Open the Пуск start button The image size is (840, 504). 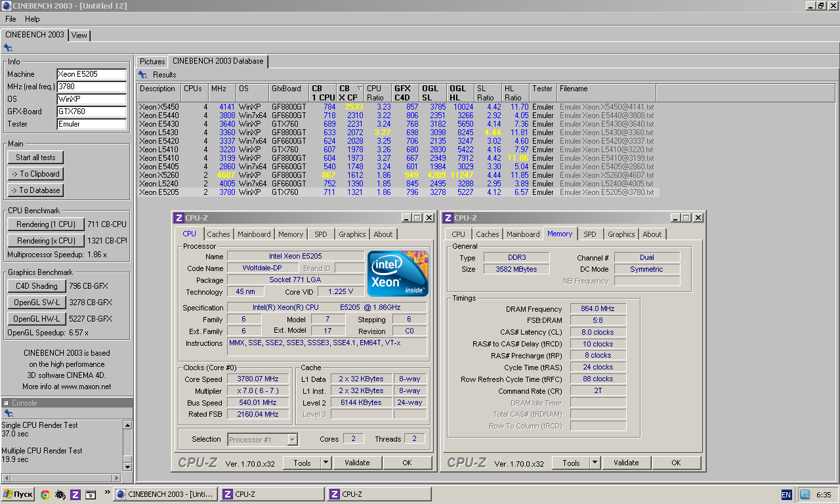point(18,494)
